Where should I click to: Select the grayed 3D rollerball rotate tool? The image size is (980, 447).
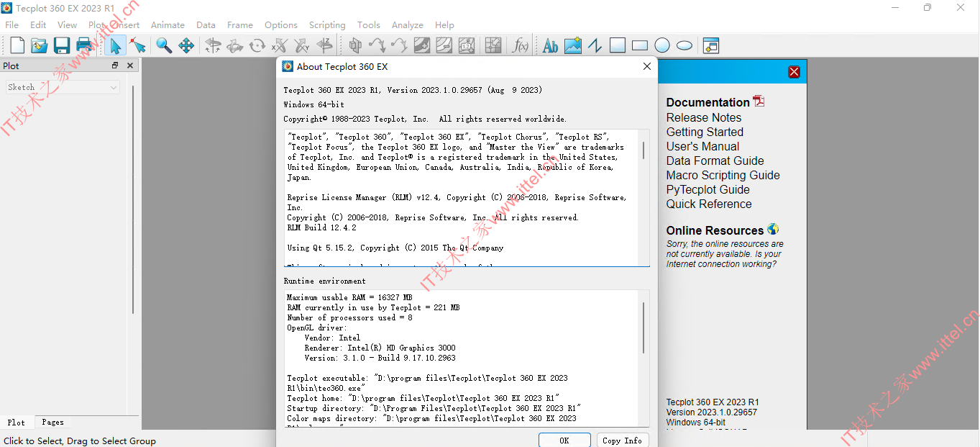coord(235,45)
